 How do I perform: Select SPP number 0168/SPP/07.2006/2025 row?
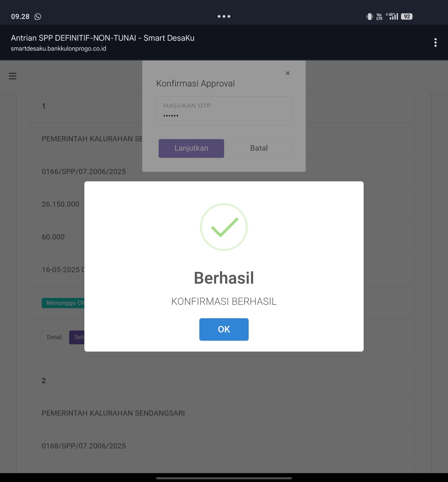click(223, 446)
